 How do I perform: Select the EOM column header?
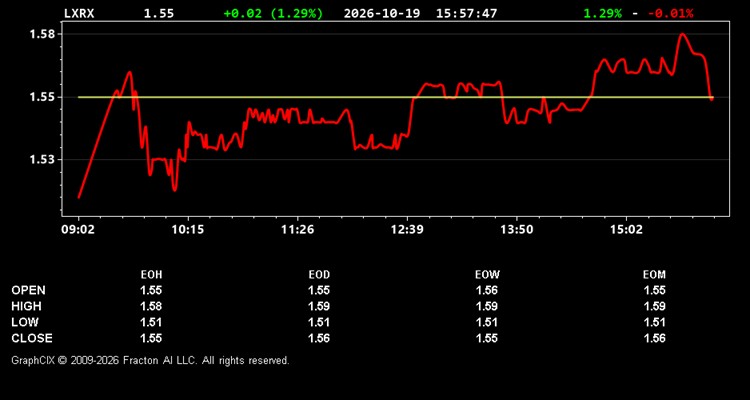point(654,275)
